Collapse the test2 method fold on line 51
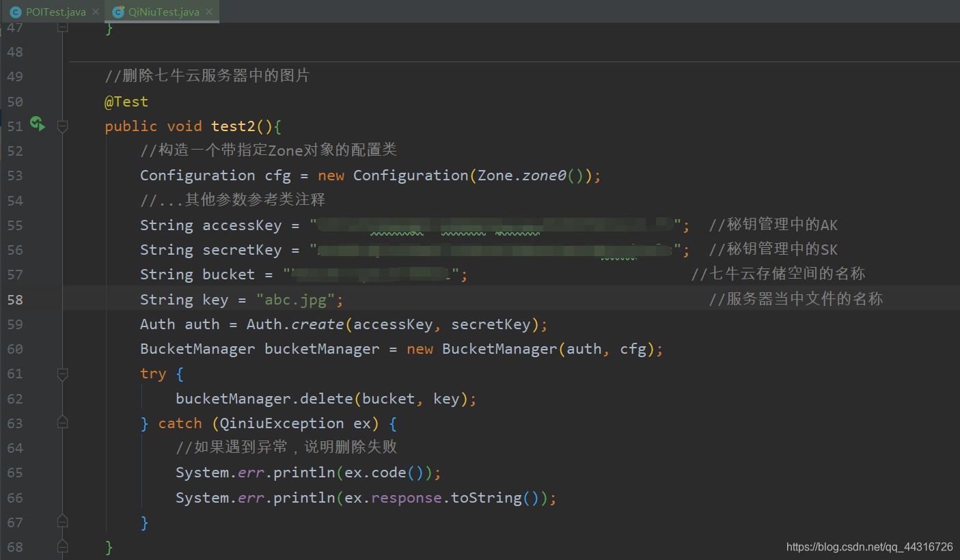This screenshot has height=560, width=960. [63, 126]
